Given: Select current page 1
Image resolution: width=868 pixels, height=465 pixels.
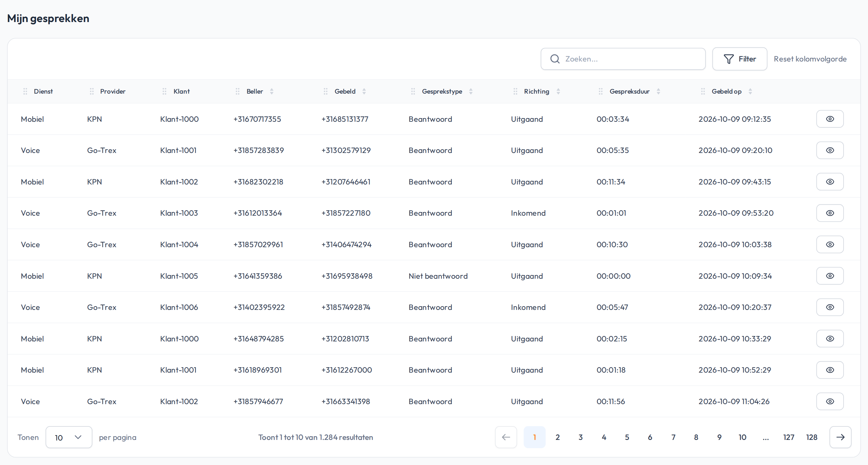Looking at the screenshot, I should coord(535,437).
